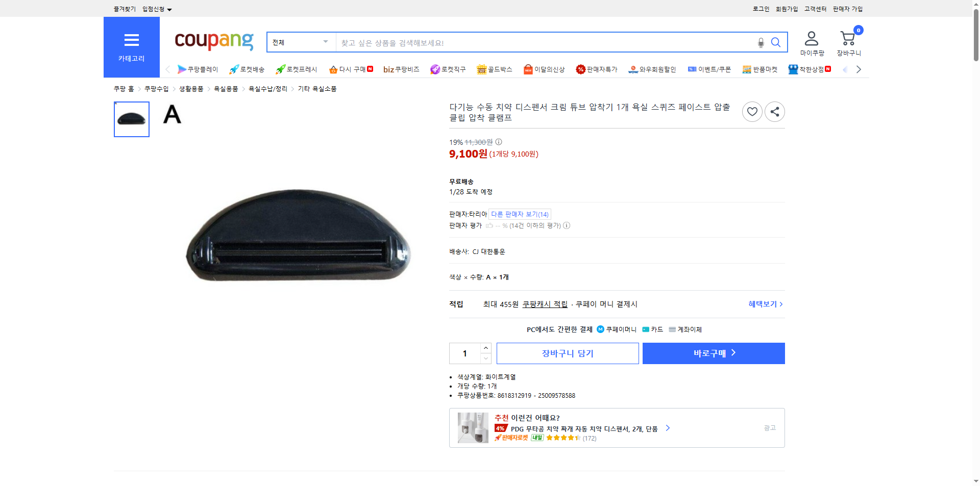980x486 pixels.
Task: Expand the 입점신청 dropdown in the top bar
Action: point(156,9)
